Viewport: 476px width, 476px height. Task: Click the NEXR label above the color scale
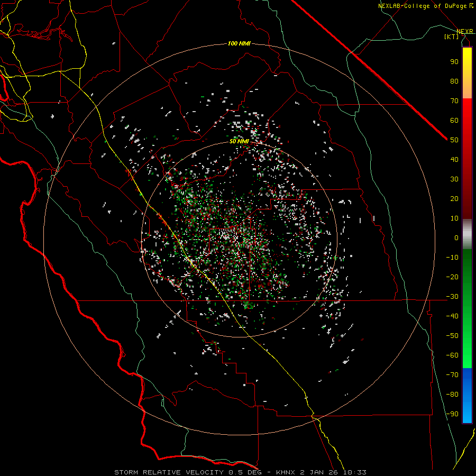[465, 32]
